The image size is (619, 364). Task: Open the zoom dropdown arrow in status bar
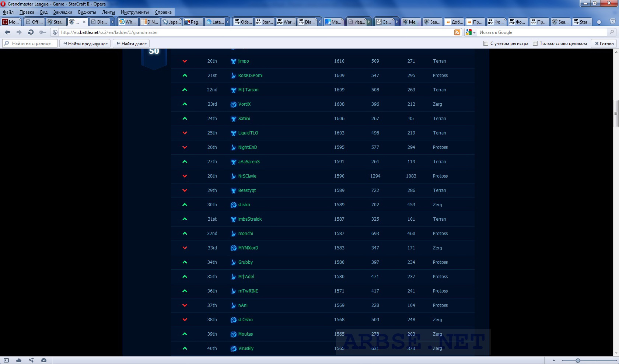553,360
